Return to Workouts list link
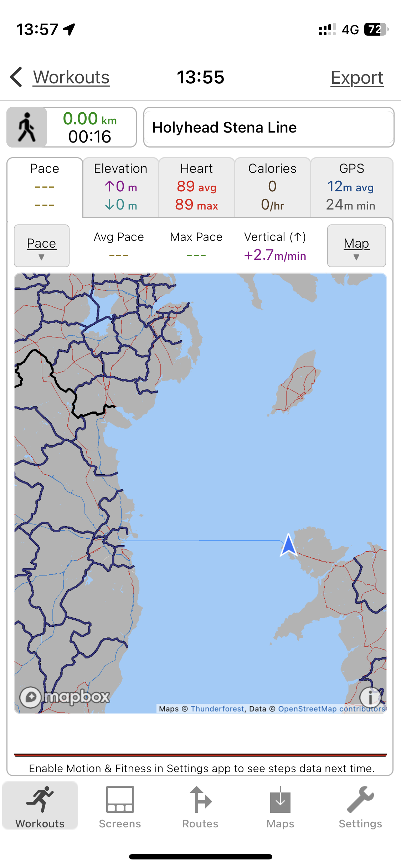Image resolution: width=401 pixels, height=868 pixels. click(71, 77)
